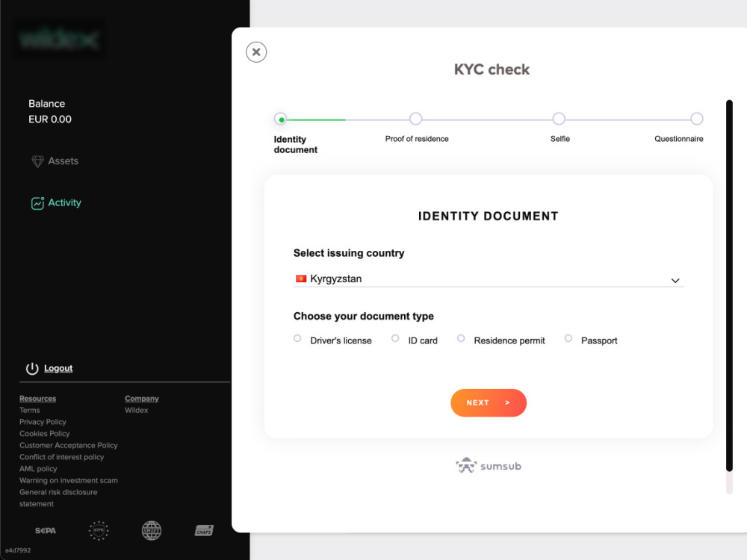Click the Assets diamond icon

tap(37, 161)
